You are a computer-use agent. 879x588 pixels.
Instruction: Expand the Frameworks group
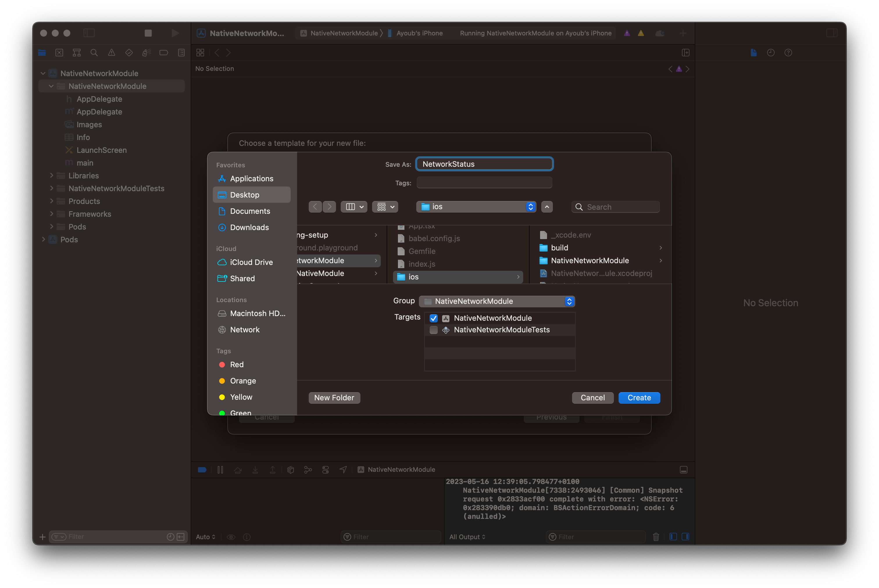point(51,214)
